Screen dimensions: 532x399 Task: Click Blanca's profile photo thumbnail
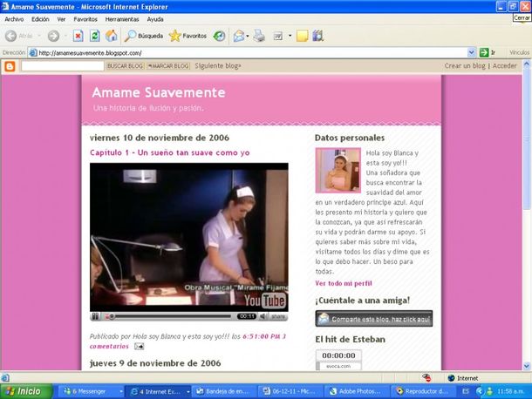pyautogui.click(x=338, y=170)
